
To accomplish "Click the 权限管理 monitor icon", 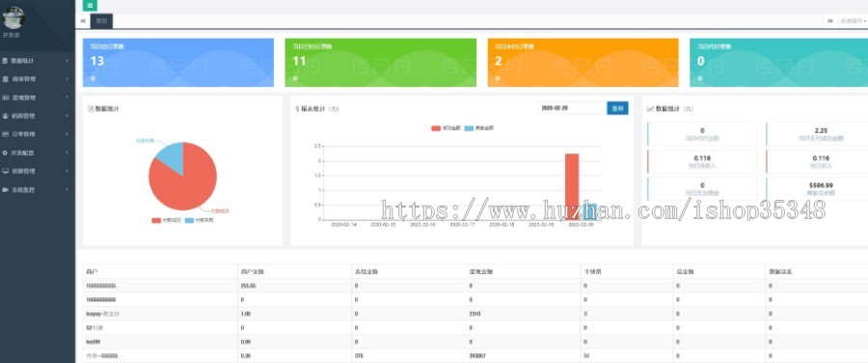I will (5, 171).
